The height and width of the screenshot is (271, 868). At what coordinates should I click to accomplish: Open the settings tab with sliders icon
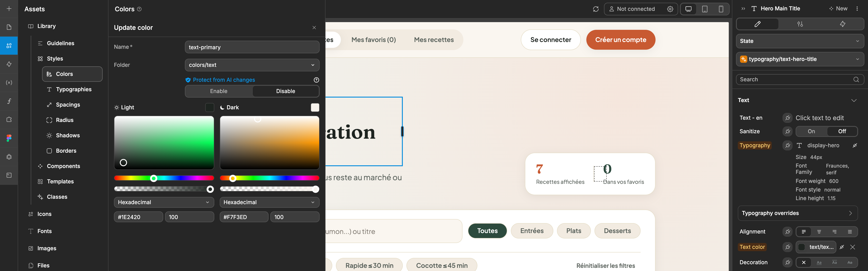800,24
